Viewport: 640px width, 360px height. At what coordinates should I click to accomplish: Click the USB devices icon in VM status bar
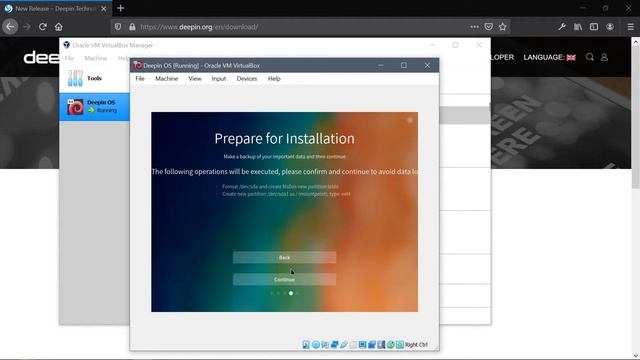(344, 344)
